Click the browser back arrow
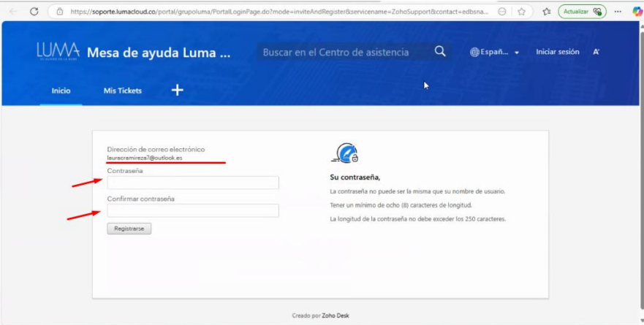 12,12
